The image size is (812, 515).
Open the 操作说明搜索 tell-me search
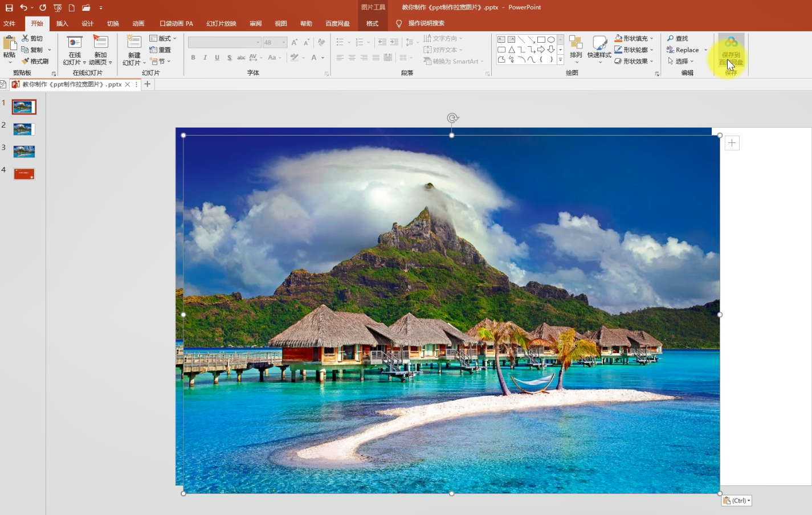pos(426,23)
